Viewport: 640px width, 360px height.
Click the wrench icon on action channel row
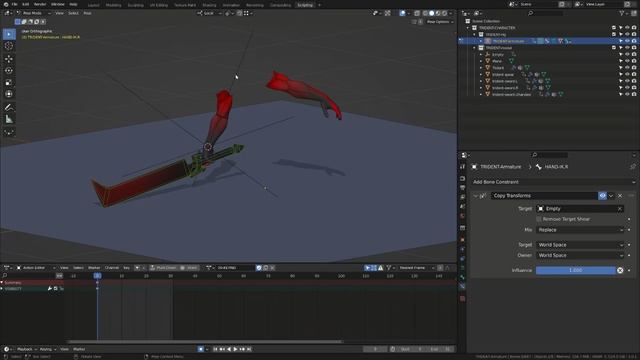coord(50,289)
